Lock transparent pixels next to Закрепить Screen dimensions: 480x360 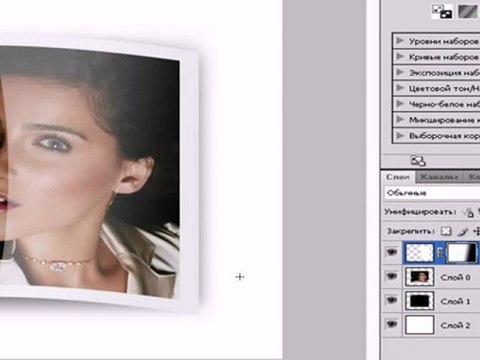tap(446, 231)
